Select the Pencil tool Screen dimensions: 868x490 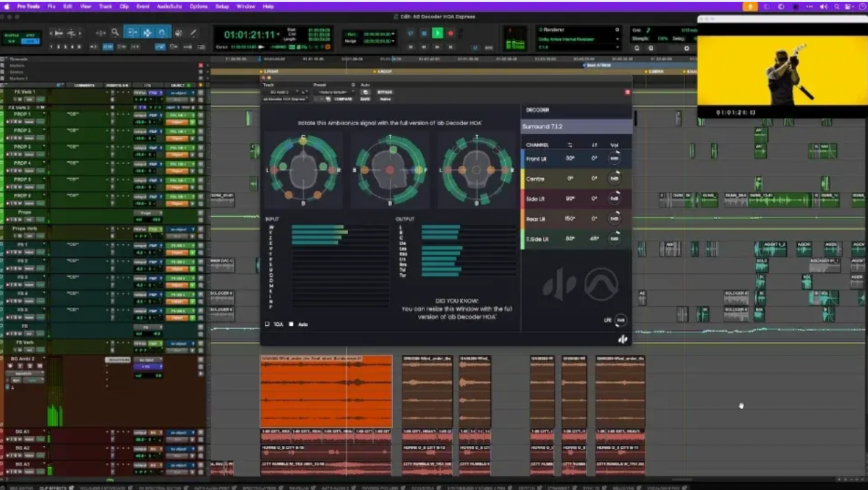193,33
